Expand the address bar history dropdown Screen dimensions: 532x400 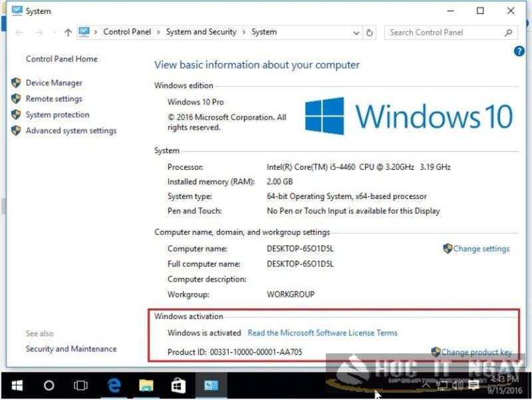pos(356,33)
